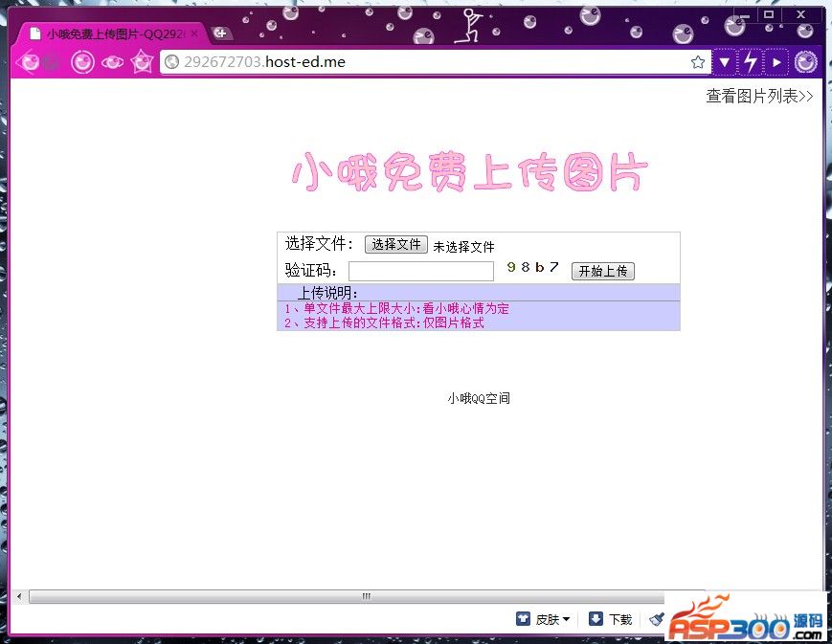This screenshot has height=644, width=832.
Task: Click the 开始上传 start upload button
Action: 602,271
